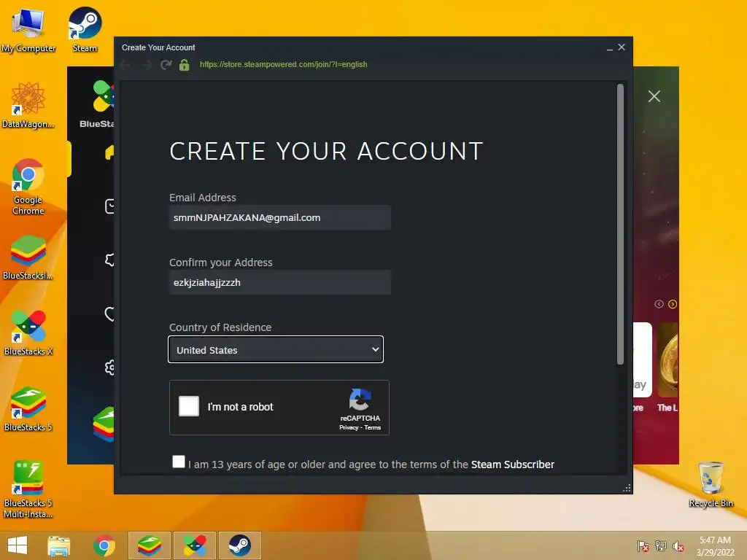Click the network tray icon
The width and height of the screenshot is (747, 560).
tap(660, 546)
